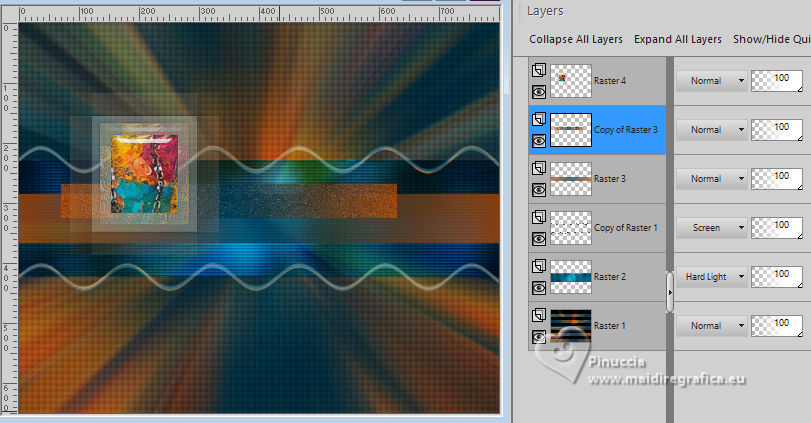Open blend mode dropdown for Raster 4
The image size is (811, 423).
712,81
